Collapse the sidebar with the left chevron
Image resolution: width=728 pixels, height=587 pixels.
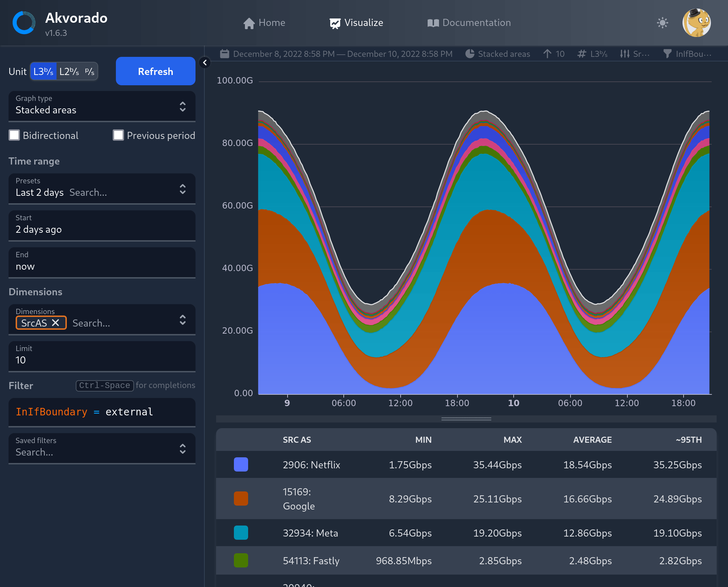pyautogui.click(x=205, y=63)
